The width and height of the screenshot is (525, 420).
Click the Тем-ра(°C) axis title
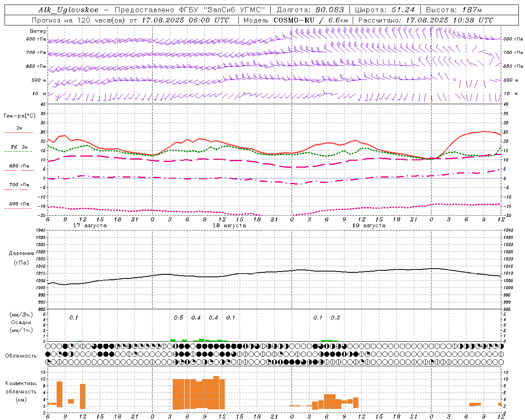[19, 116]
